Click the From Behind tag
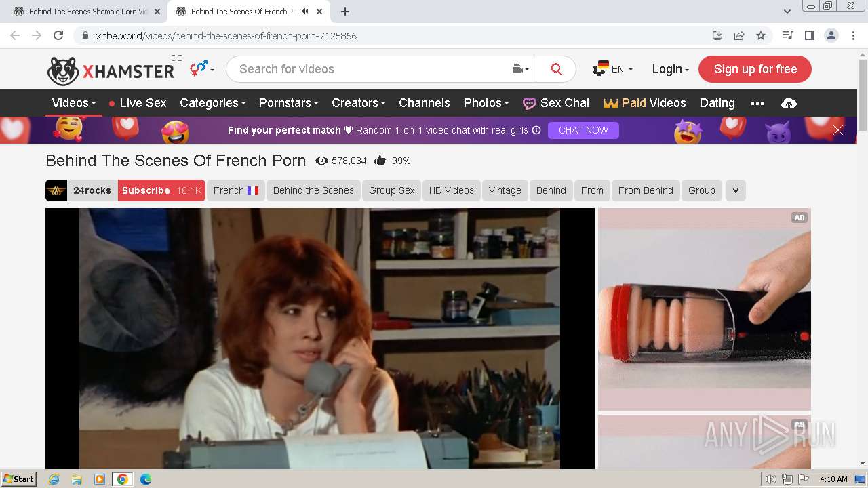This screenshot has height=488, width=868. 646,190
